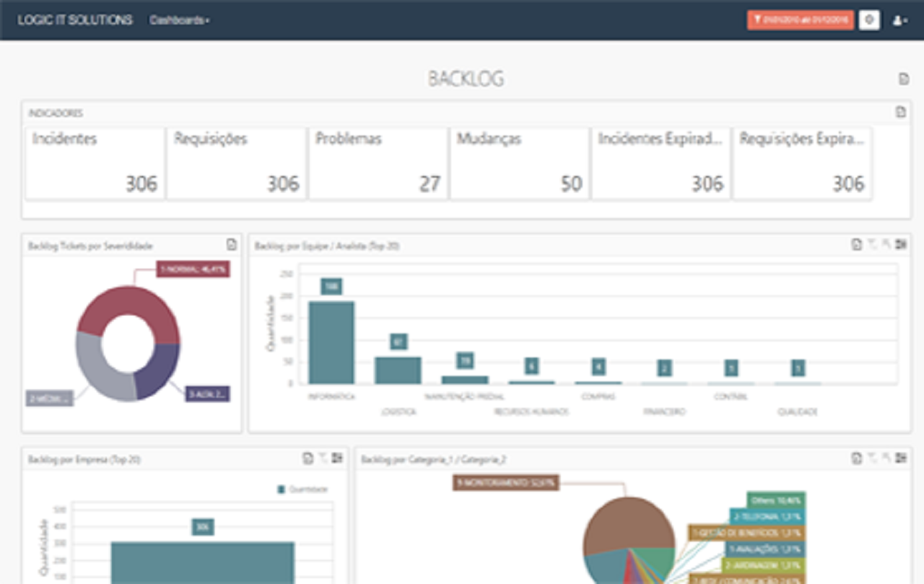924x584 pixels.
Task: Open settings icon on Backlog por Categoria chart
Action: [x=900, y=458]
